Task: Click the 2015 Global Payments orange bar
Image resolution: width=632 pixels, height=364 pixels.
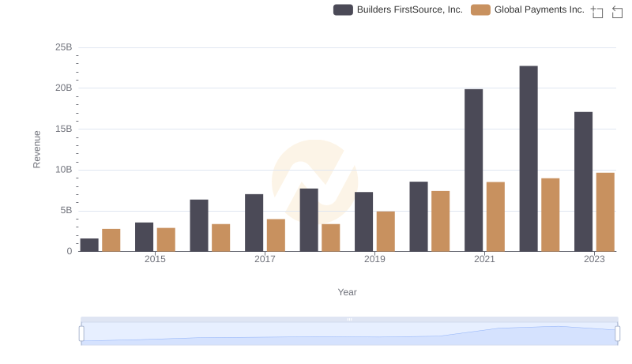Action: tap(166, 239)
